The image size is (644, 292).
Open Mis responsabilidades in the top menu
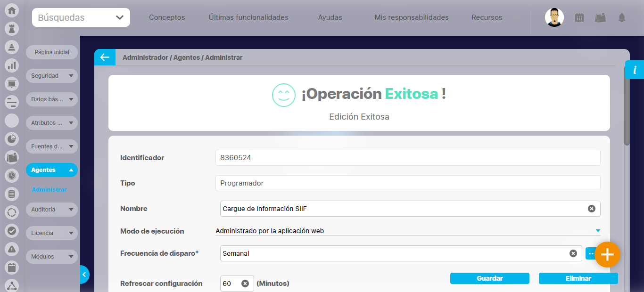click(411, 17)
